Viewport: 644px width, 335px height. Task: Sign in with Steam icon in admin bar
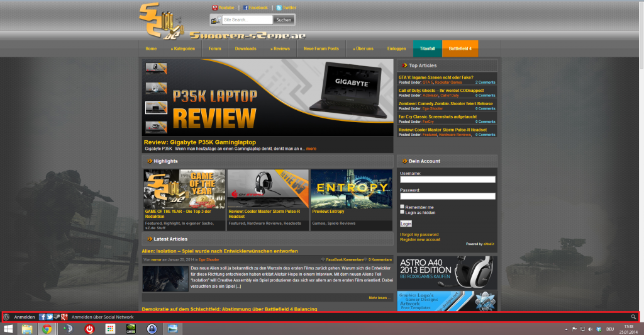pyautogui.click(x=57, y=317)
